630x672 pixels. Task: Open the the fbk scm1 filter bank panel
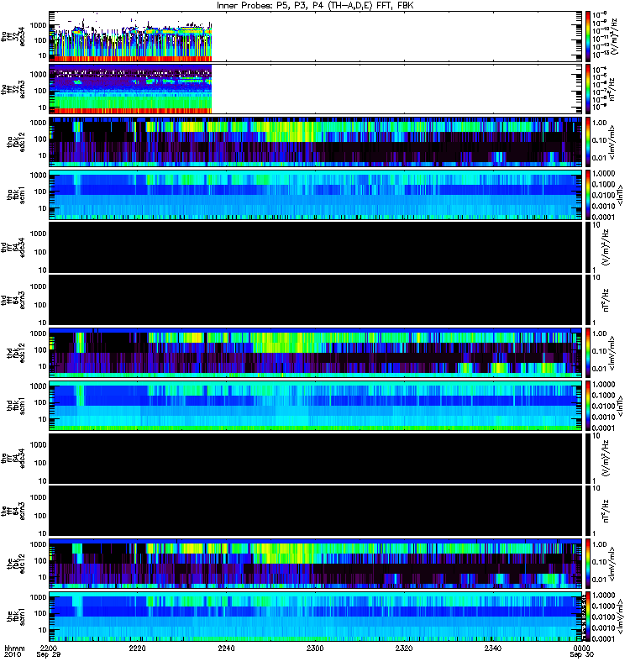click(316, 617)
